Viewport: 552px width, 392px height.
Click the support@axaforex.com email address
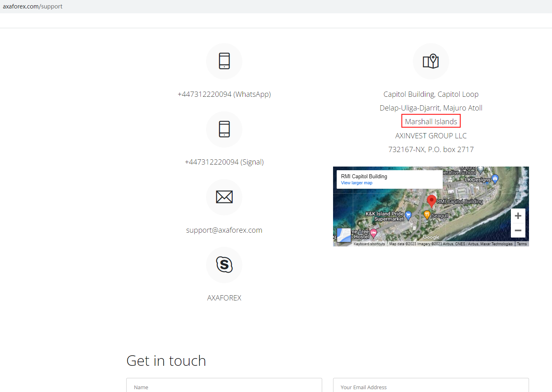coord(224,230)
